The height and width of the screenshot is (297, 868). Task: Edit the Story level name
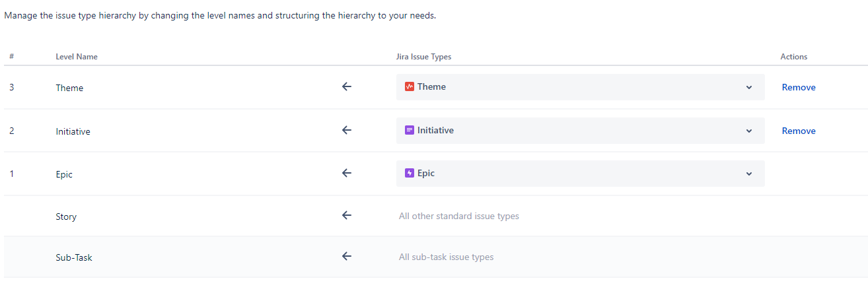click(x=66, y=216)
